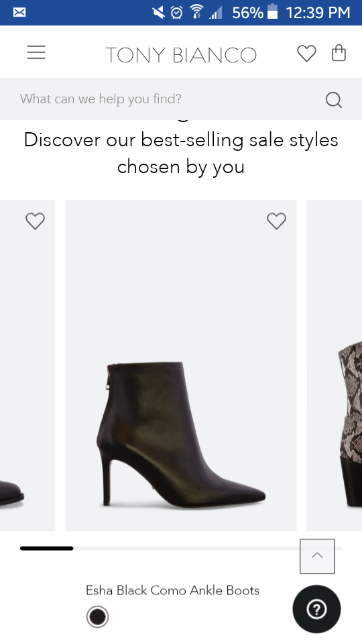Tap the Wi-Fi status icon
Screen dimensions: 362x644
pos(196,12)
